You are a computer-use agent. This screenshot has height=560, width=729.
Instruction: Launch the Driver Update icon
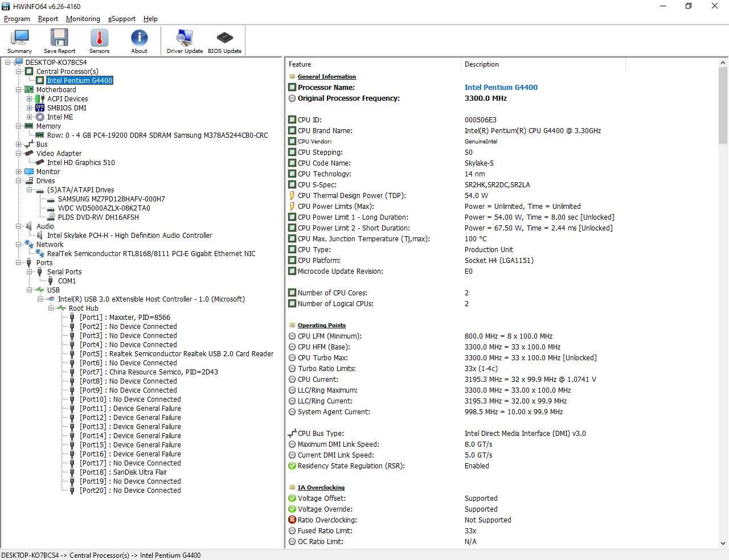tap(185, 41)
